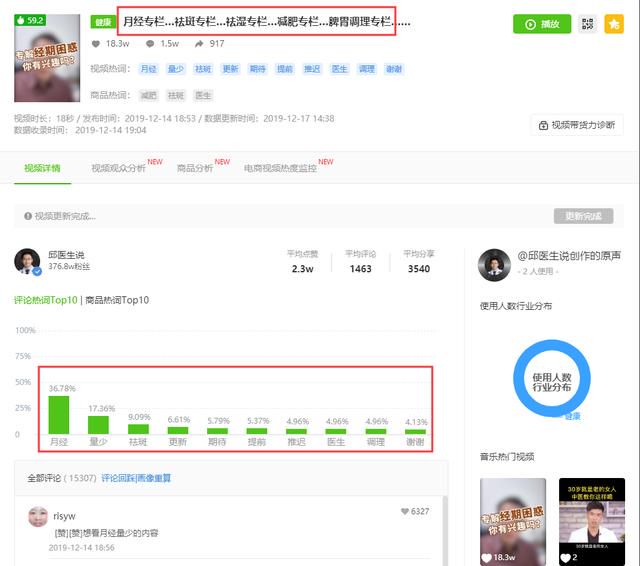Open the 商品分析 tab
Viewport: 640px width, 566px height.
195,168
